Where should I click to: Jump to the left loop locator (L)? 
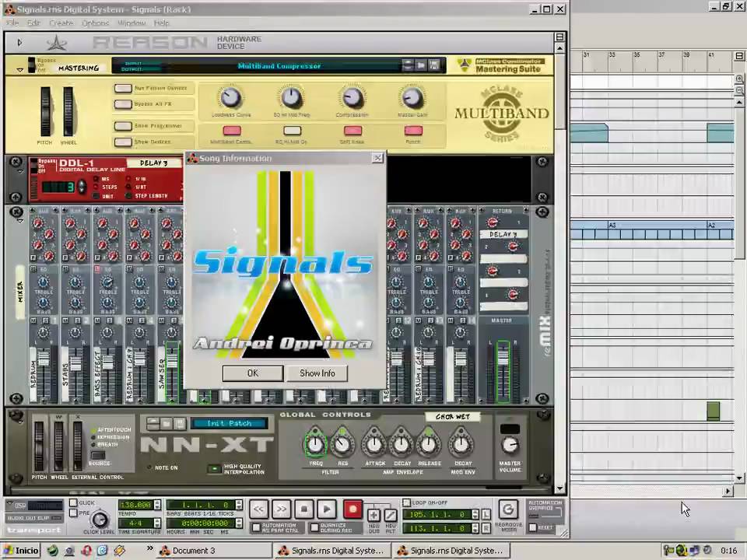(x=486, y=514)
